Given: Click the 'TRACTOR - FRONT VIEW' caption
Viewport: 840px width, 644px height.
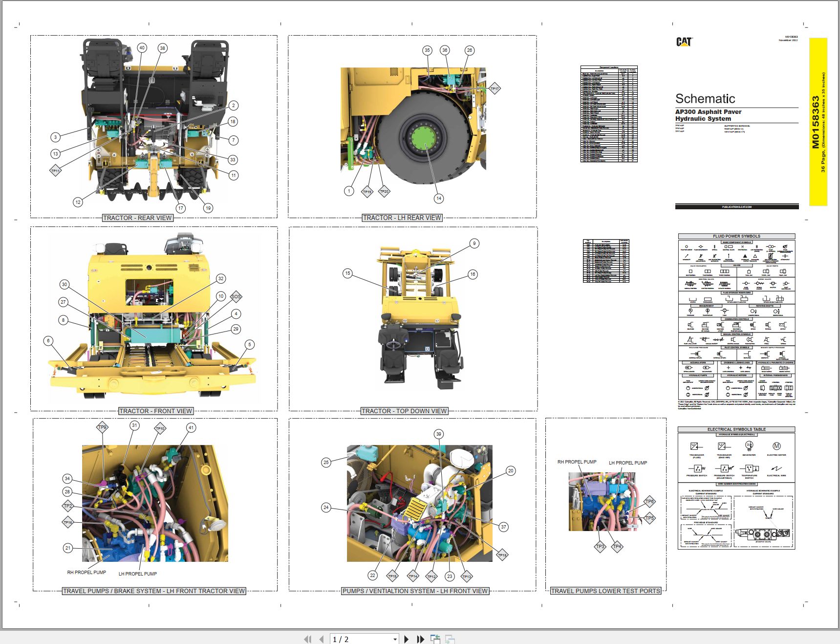Looking at the screenshot, I should [156, 411].
